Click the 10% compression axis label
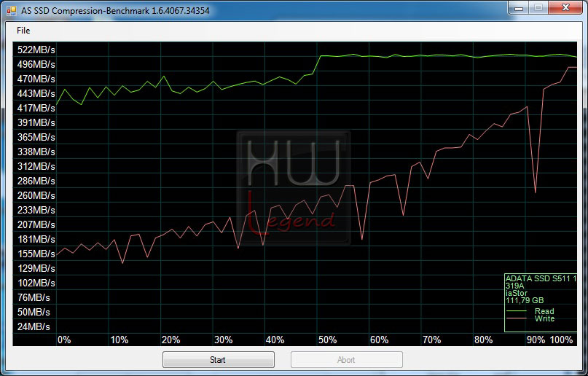This screenshot has width=588, height=376. [119, 340]
